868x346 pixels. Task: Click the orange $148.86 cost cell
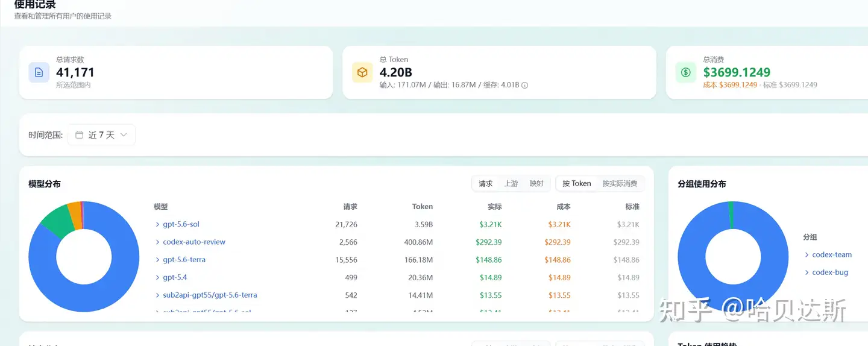click(x=558, y=260)
